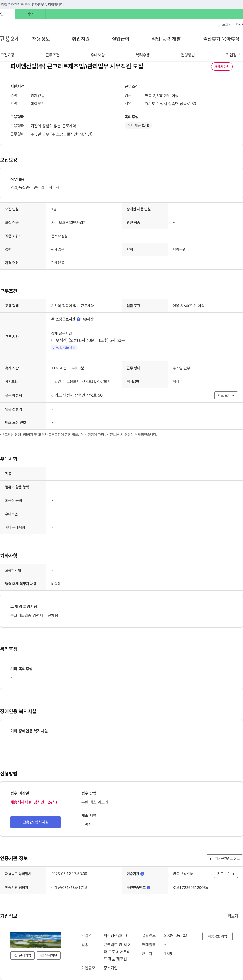Open the 직업 능력 개발 menu

coord(166,39)
